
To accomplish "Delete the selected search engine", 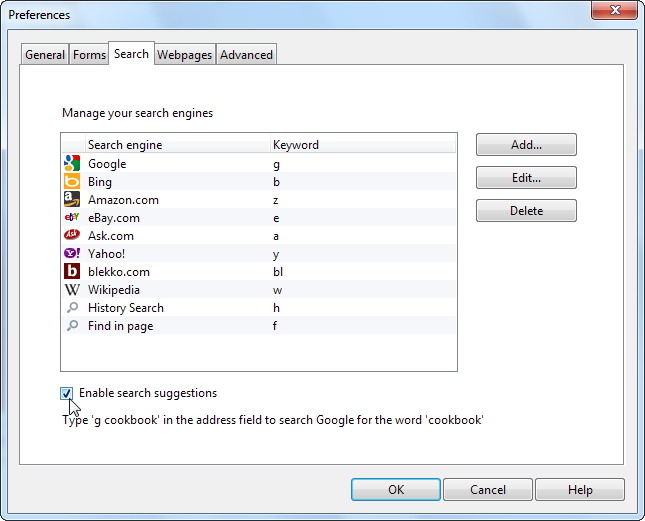I will tap(526, 211).
